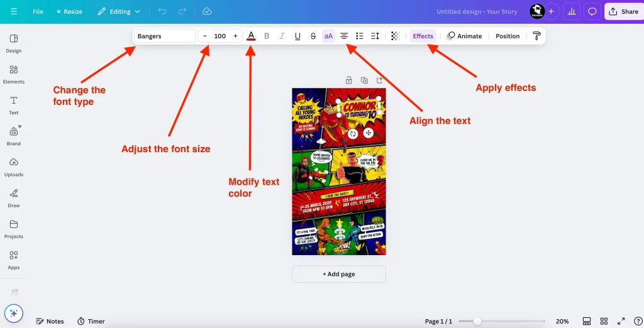The height and width of the screenshot is (328, 644).
Task: Open the File menu
Action: coord(38,11)
